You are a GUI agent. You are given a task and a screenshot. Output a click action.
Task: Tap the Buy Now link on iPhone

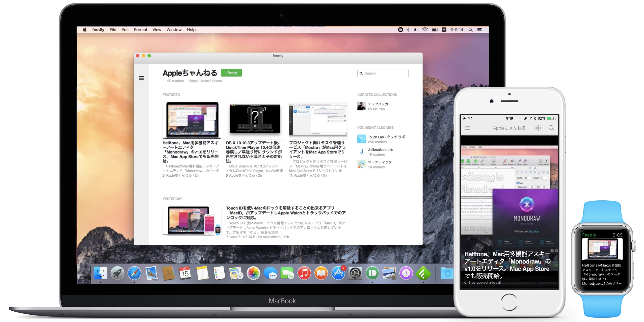tap(534, 232)
